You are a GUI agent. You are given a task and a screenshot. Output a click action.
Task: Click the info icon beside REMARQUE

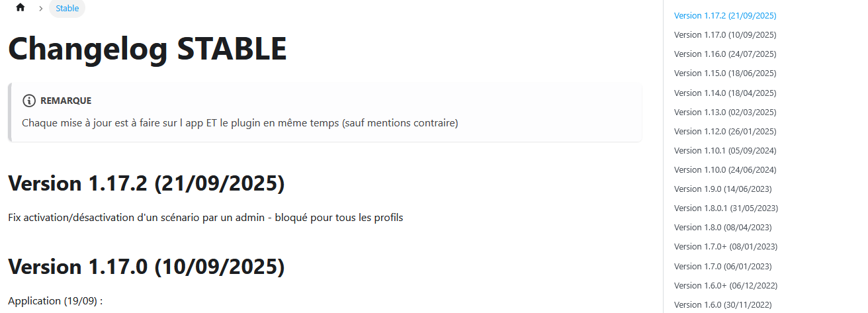(x=29, y=101)
